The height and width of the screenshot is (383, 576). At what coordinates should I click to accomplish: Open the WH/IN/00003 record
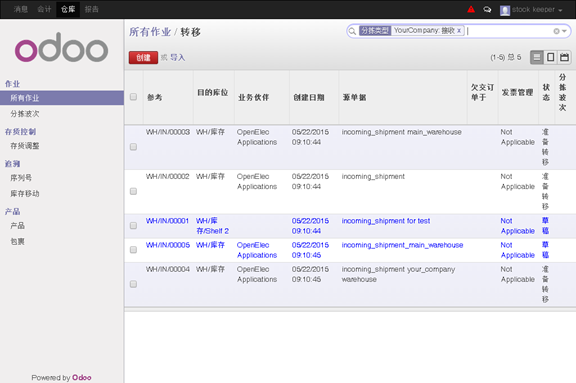168,132
